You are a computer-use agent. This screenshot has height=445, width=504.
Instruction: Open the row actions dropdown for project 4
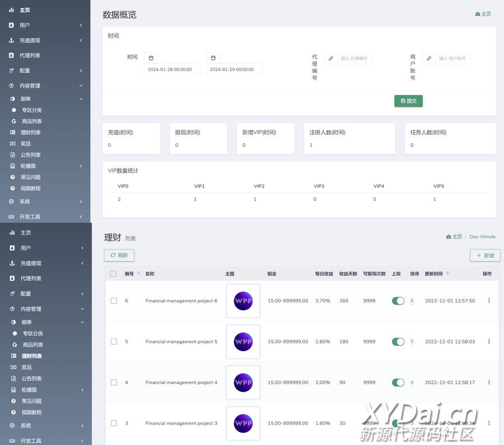(489, 382)
